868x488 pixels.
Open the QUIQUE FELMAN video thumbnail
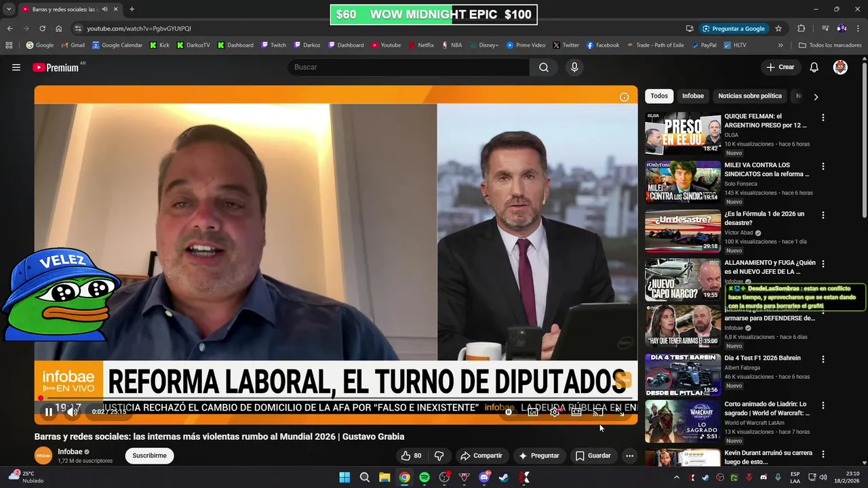[x=683, y=133]
